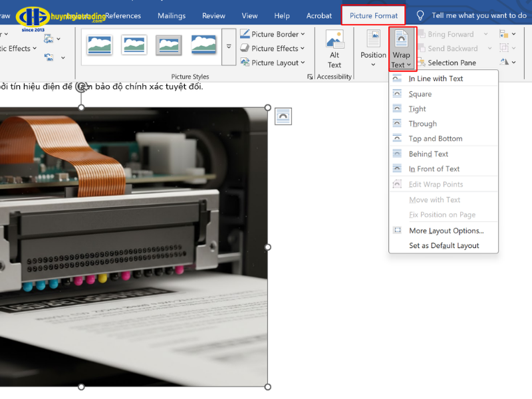This screenshot has height=399, width=532.
Task: Apply the first picture style thumbnail
Action: pos(99,45)
